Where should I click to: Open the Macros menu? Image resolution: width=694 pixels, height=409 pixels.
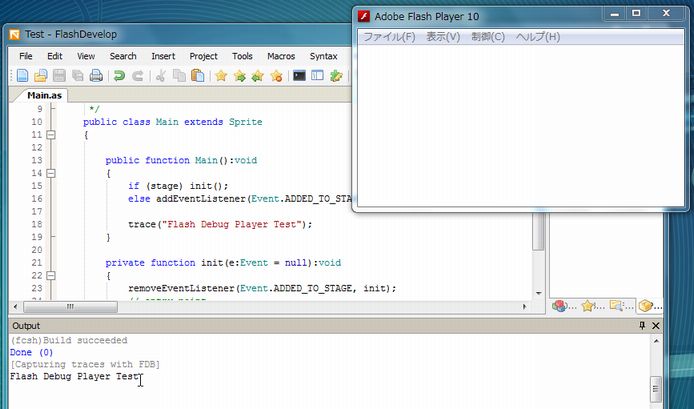281,56
